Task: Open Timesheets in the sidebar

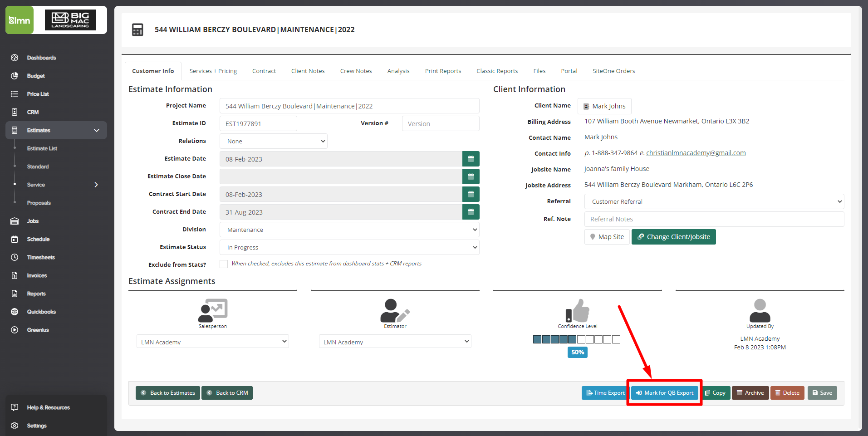Action: (x=40, y=257)
